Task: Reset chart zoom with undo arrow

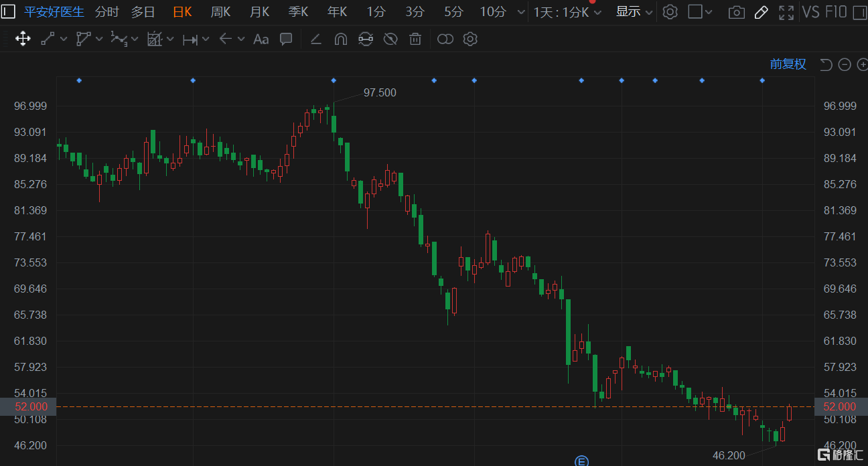Action: [x=826, y=64]
